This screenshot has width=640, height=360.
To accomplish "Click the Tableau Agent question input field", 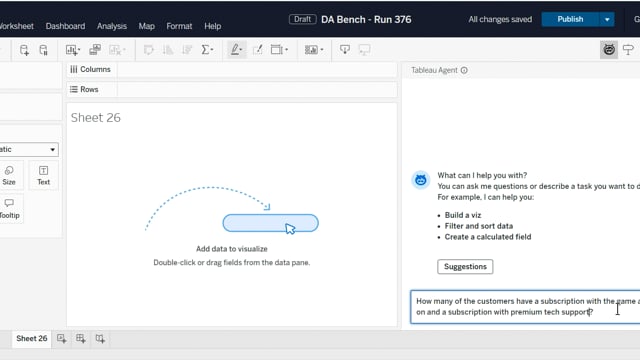I will pos(525,307).
